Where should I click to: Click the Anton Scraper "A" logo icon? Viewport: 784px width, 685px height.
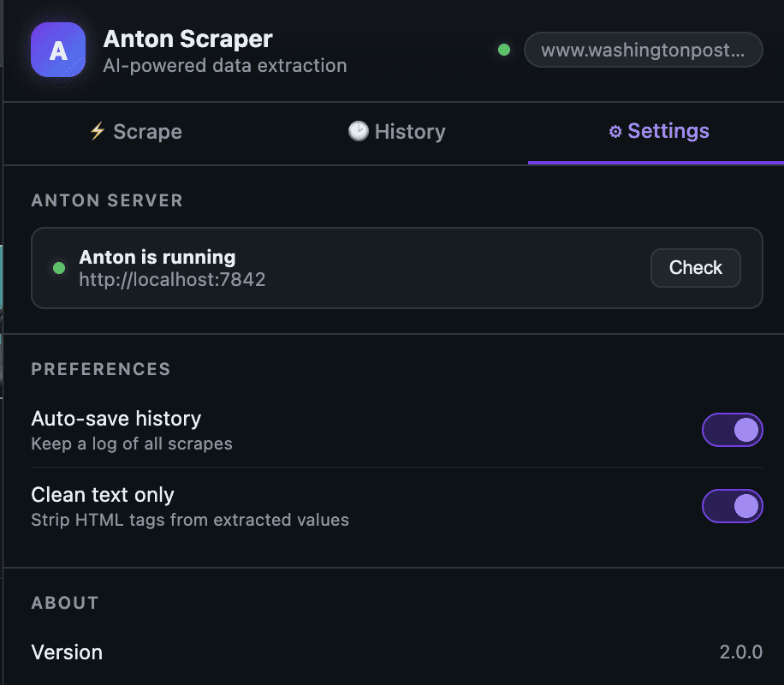pos(58,50)
